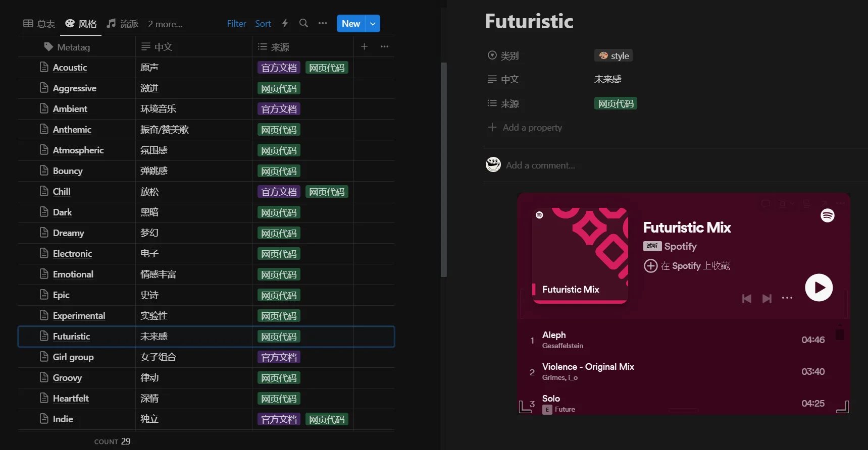Click the 振奋/赞美歌 cell
The height and width of the screenshot is (450, 868).
click(194, 130)
